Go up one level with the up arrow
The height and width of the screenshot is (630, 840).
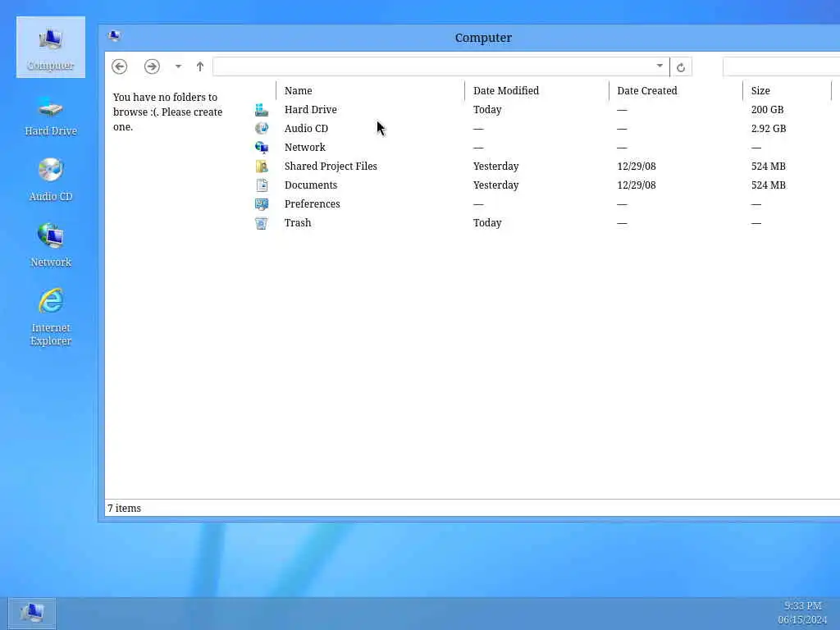(200, 66)
